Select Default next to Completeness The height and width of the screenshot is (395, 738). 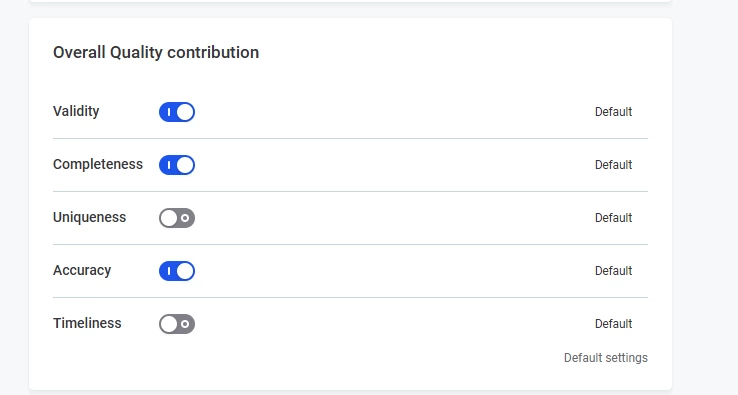pos(613,165)
